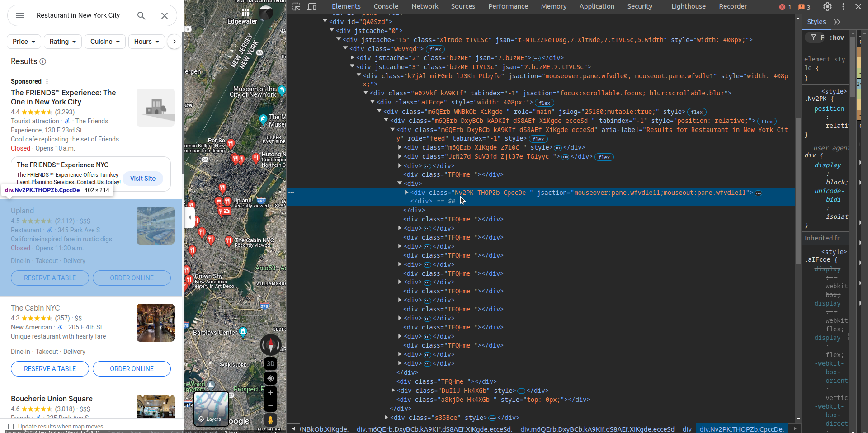This screenshot has width=868, height=433.
Task: Click the orange issues count badge
Action: pyautogui.click(x=804, y=7)
